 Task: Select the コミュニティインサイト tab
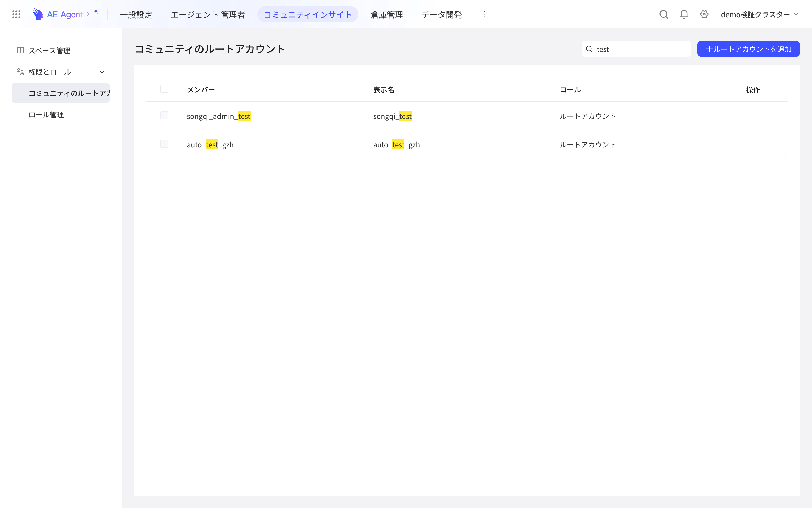[x=308, y=14]
